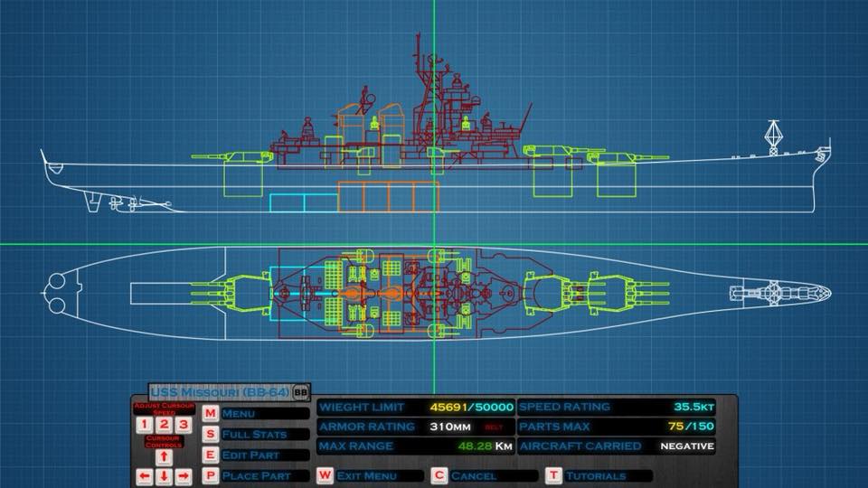Select the bow jackstaff marker in side view
This screenshot has width=868, height=488.
773,137
